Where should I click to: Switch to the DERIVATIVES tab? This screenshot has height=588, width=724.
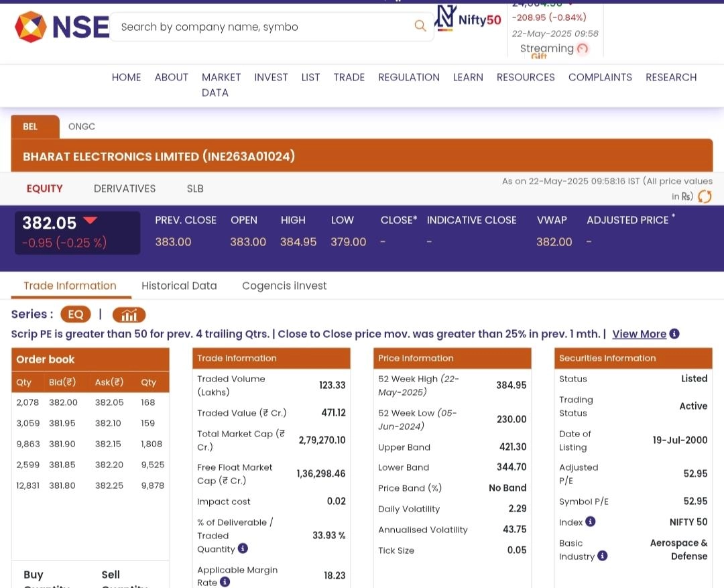(125, 189)
